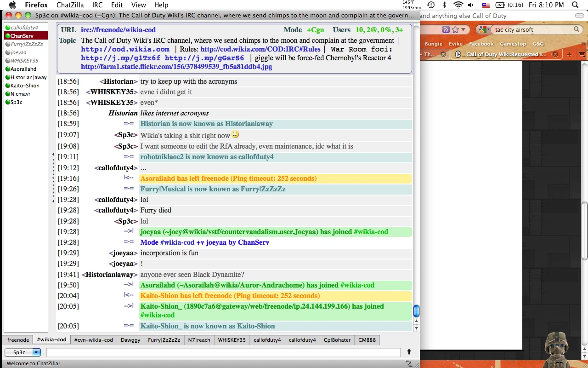Open a new browser tab with plus
Screen dimensions: 588x368
(569, 54)
